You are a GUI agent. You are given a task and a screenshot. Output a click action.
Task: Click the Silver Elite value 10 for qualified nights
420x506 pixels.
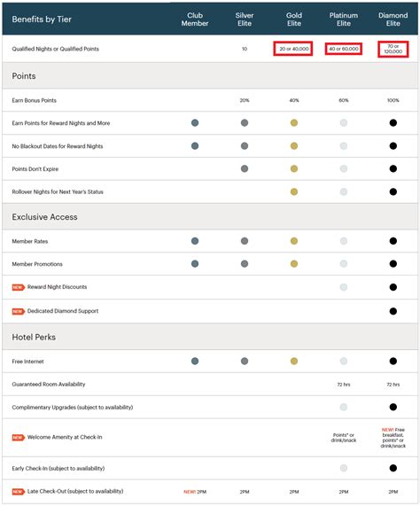245,49
